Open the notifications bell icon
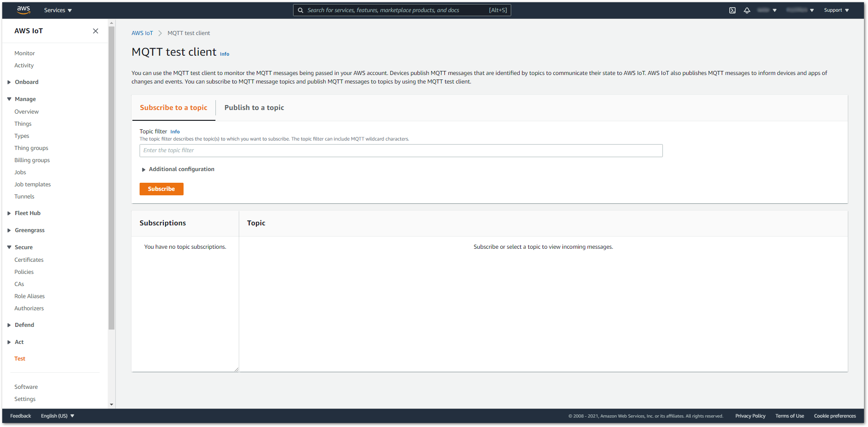 tap(747, 10)
